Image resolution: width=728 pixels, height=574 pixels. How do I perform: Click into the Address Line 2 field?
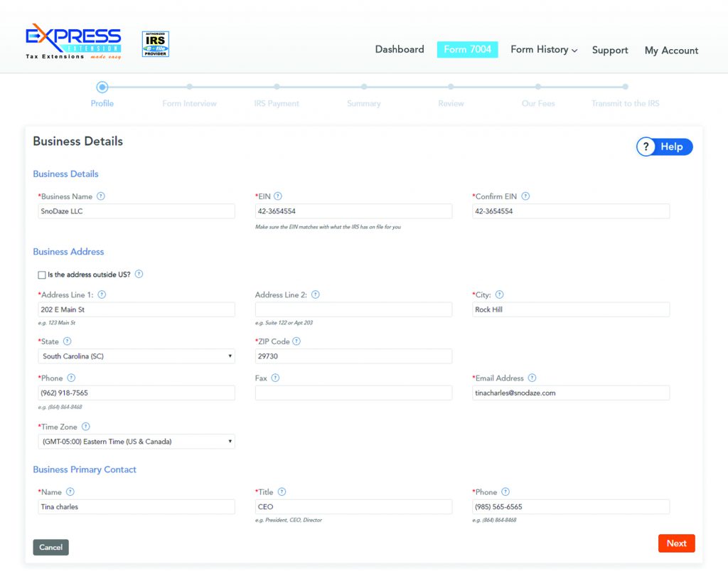(353, 309)
